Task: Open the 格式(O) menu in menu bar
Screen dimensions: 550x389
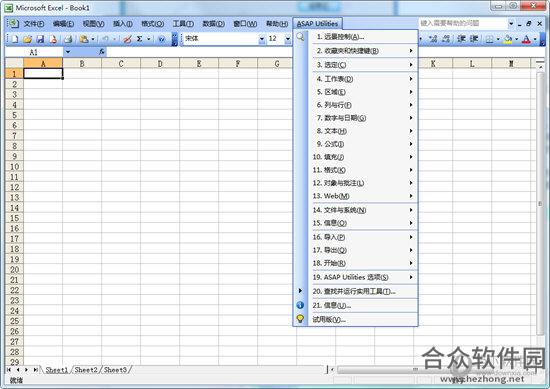Action: (x=153, y=24)
